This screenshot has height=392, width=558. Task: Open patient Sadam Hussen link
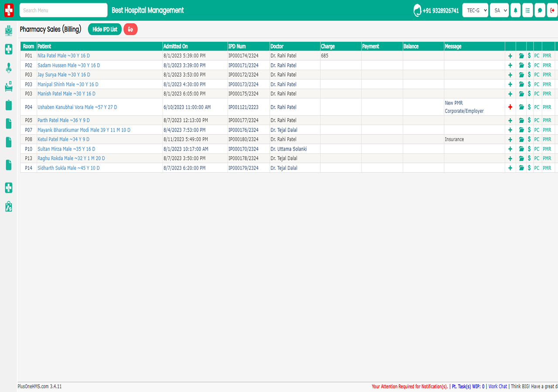(x=68, y=65)
